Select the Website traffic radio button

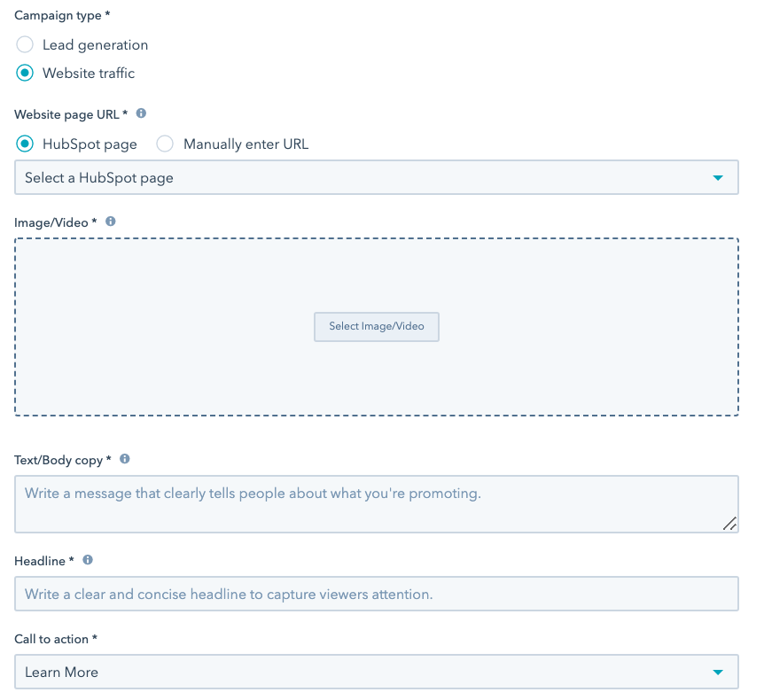click(25, 73)
